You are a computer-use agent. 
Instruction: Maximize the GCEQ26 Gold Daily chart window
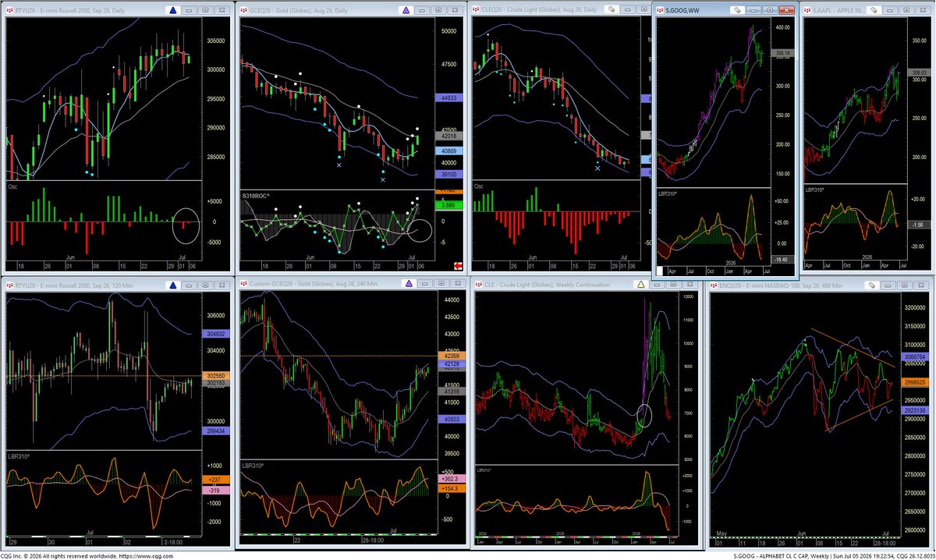pyautogui.click(x=437, y=11)
